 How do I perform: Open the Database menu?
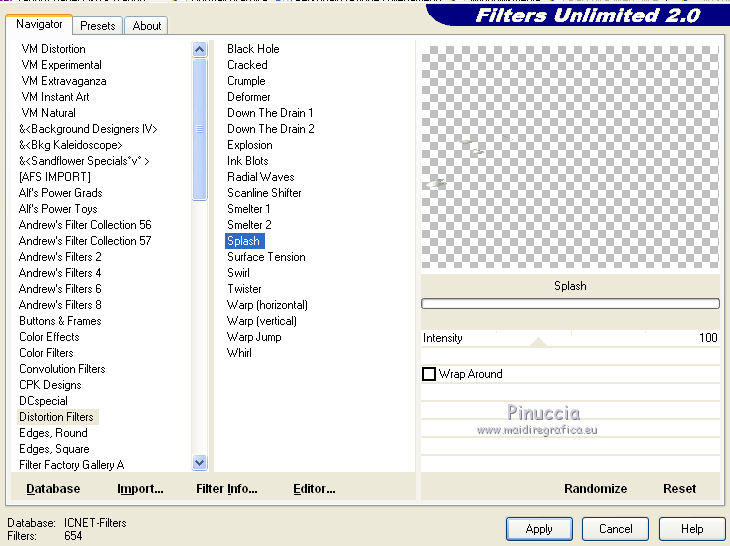tap(53, 489)
